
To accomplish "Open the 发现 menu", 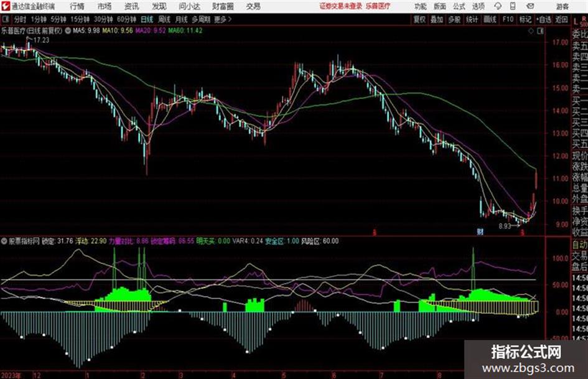I will (x=159, y=6).
